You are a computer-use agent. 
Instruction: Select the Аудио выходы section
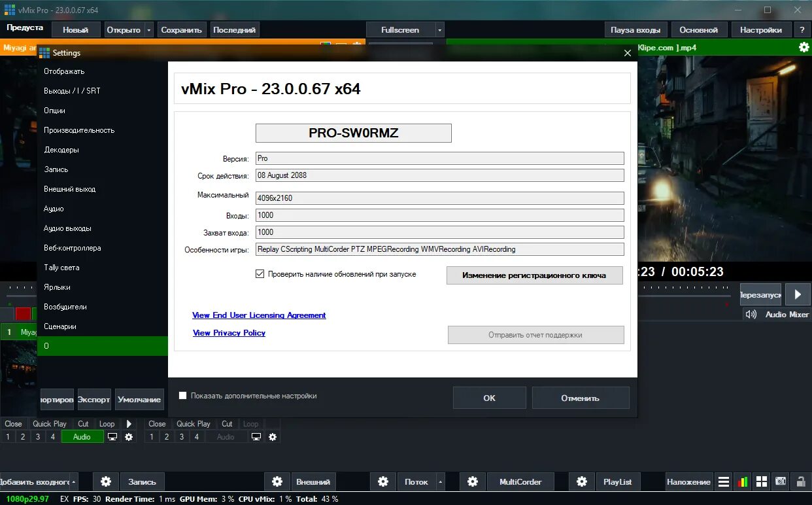click(x=102, y=228)
